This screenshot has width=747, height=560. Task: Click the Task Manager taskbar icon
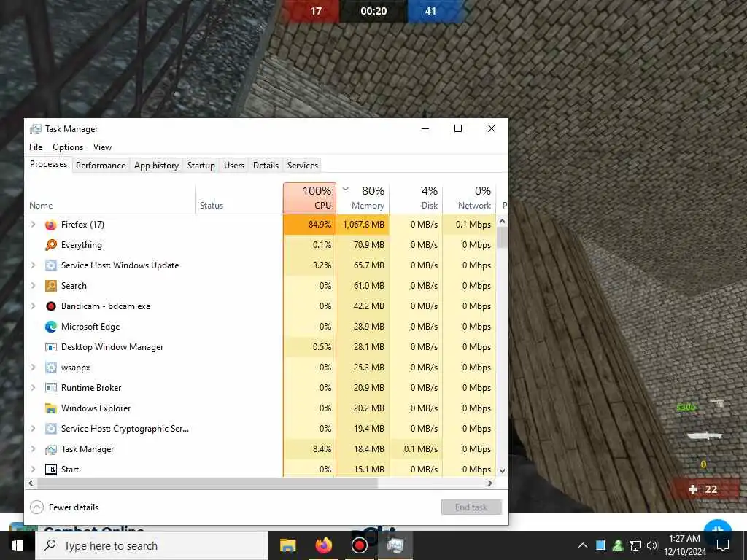395,545
